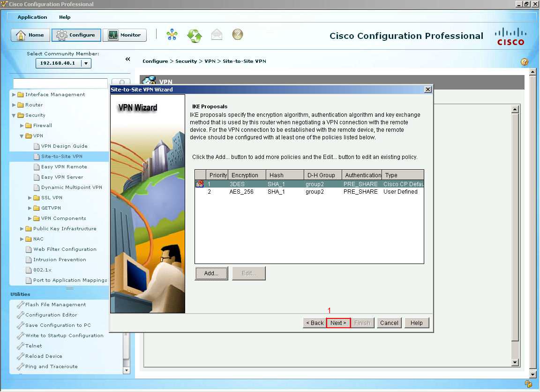
Task: Select Site-to-Site VPN tree item
Action: click(x=62, y=157)
